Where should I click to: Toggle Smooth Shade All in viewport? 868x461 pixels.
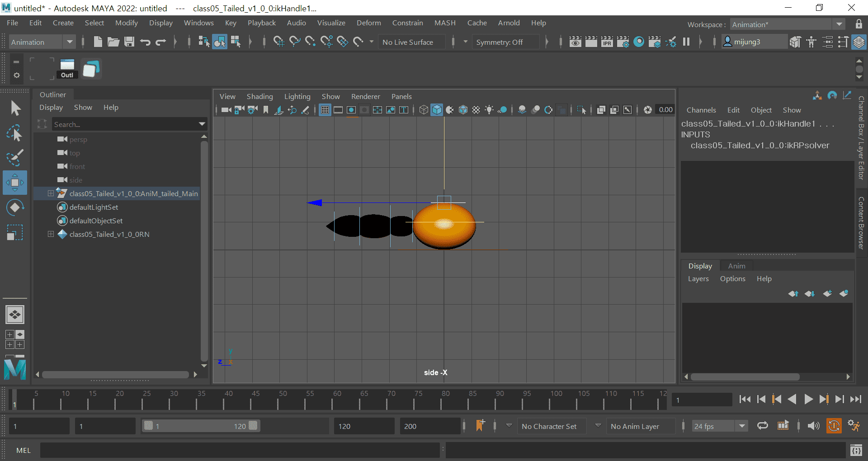[x=437, y=110]
